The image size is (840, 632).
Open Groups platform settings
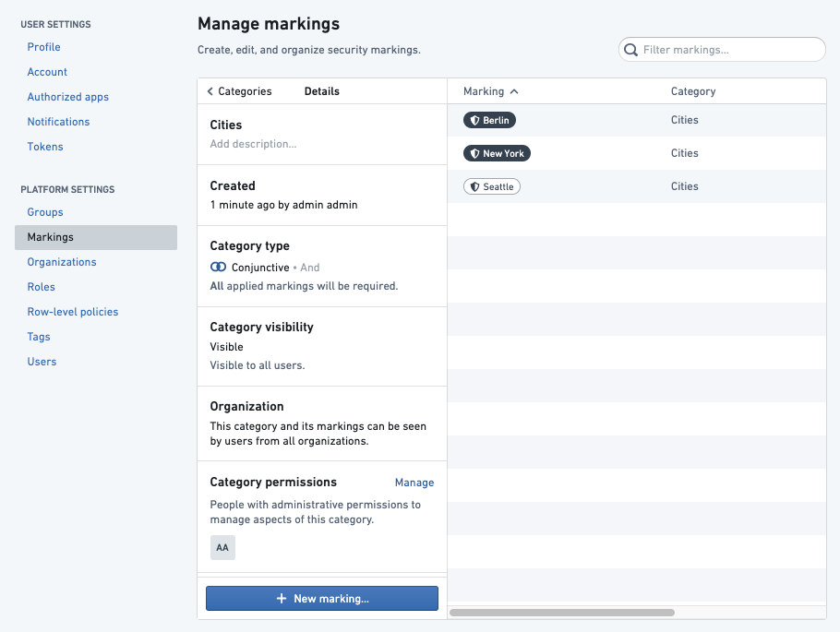45,212
